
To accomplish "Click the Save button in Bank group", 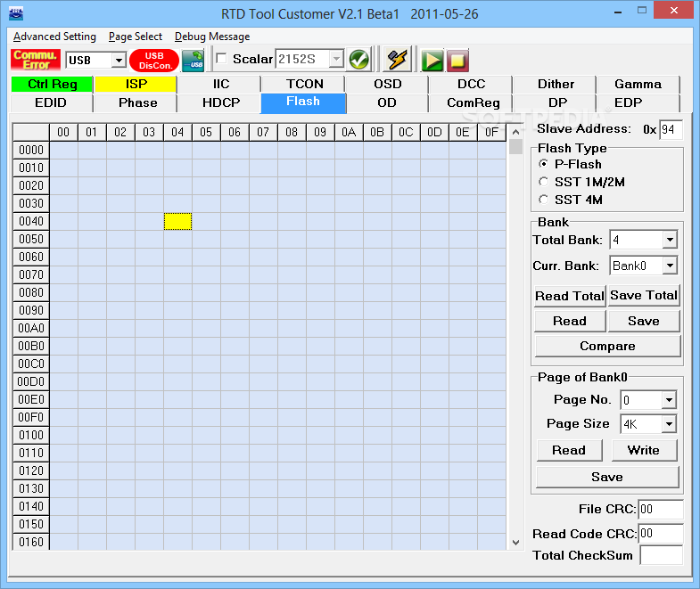I will click(x=644, y=321).
